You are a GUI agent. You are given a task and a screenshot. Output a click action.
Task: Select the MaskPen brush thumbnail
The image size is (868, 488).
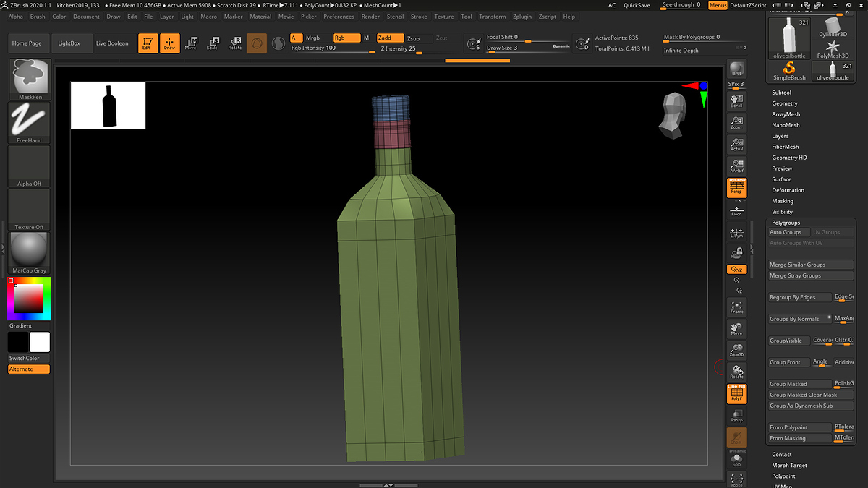coord(29,80)
